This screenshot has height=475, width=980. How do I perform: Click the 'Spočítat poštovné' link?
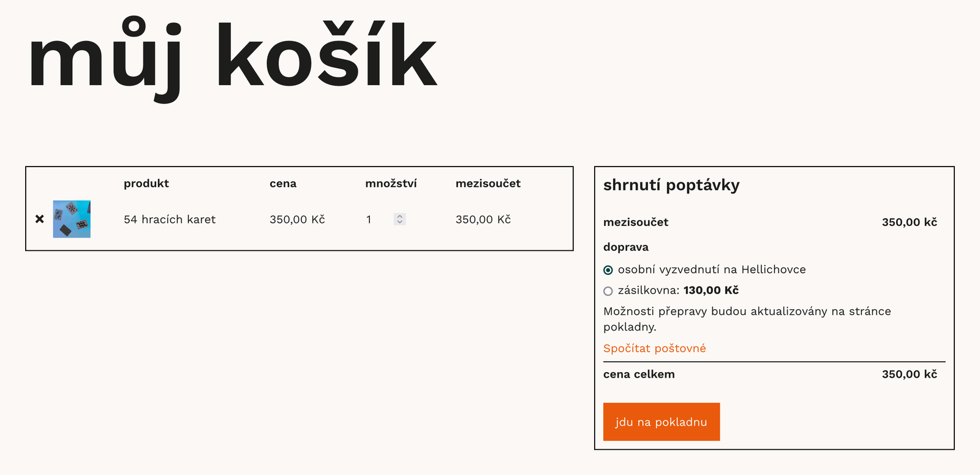tap(654, 348)
